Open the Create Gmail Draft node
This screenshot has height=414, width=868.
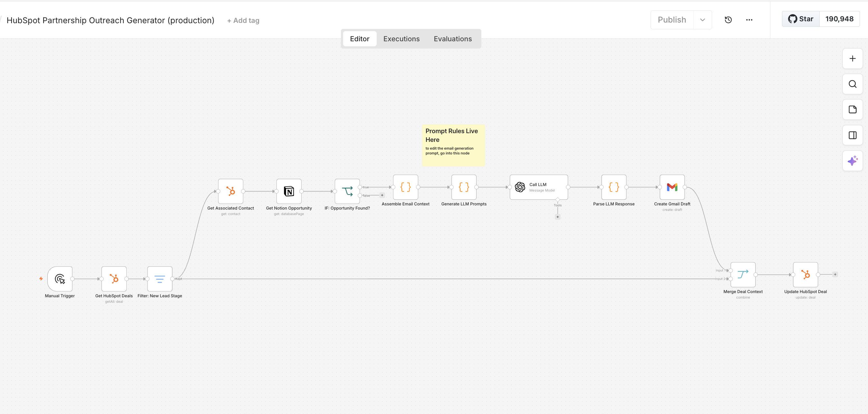tap(672, 187)
